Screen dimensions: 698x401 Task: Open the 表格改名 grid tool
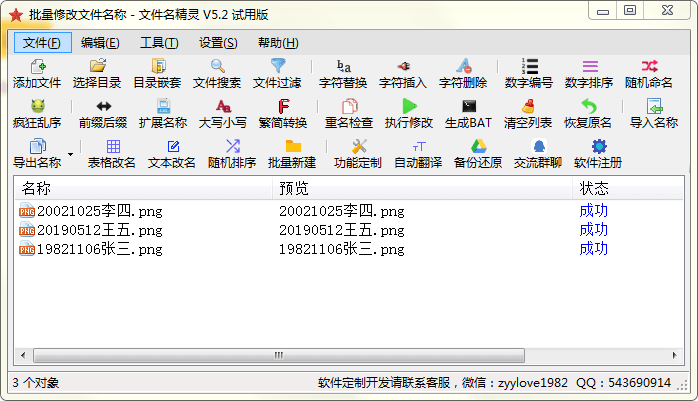click(113, 146)
